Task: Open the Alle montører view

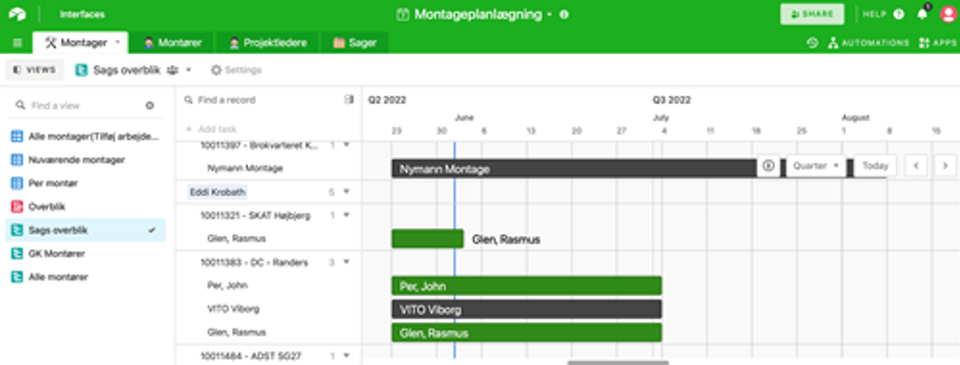Action: click(x=86, y=277)
